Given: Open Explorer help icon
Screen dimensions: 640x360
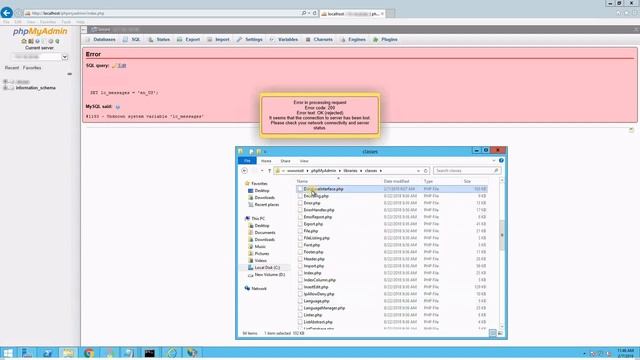Looking at the screenshot, I should (501, 161).
